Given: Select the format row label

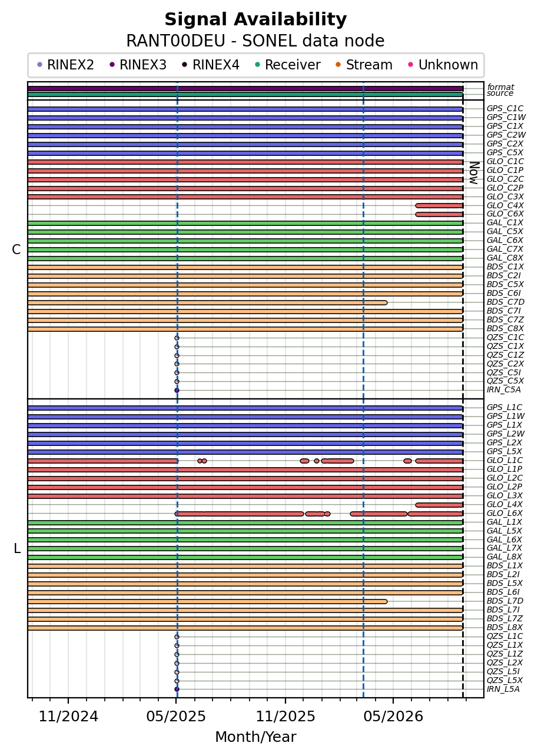Looking at the screenshot, I should pos(500,88).
